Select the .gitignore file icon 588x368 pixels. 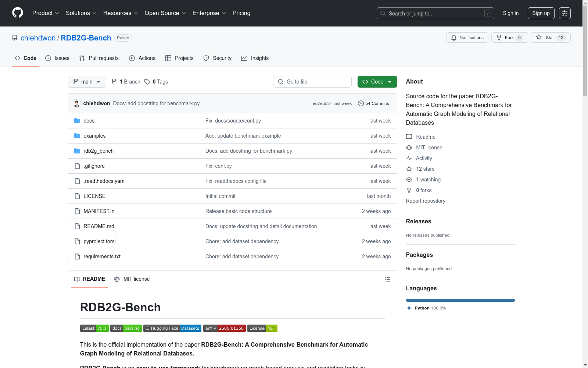click(x=77, y=166)
